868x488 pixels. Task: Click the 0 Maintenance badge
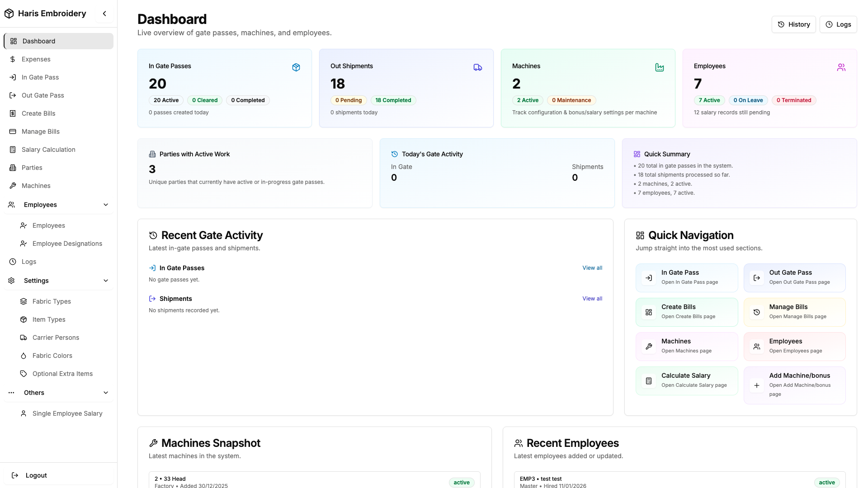[571, 100]
